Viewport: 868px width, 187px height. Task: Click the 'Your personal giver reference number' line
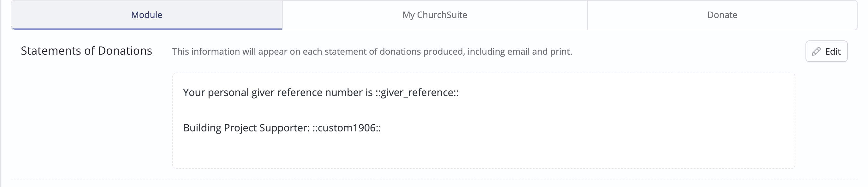pyautogui.click(x=321, y=92)
